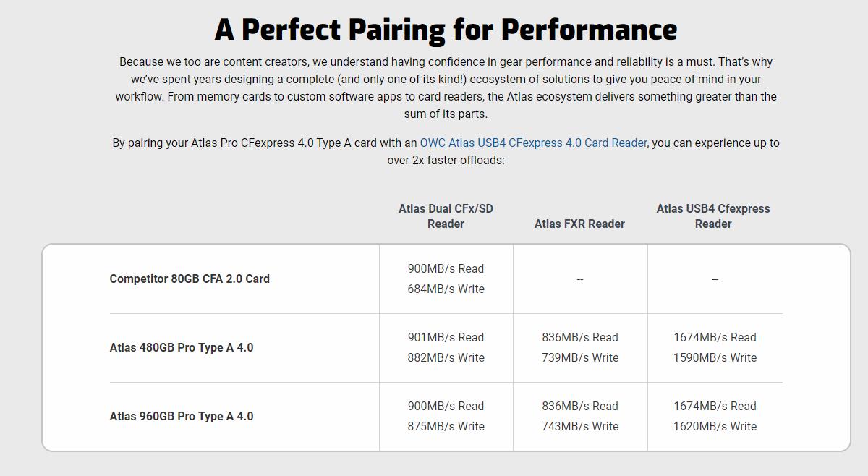The height and width of the screenshot is (476, 868).
Task: Click the 875MB/s Write value
Action: coord(446,426)
